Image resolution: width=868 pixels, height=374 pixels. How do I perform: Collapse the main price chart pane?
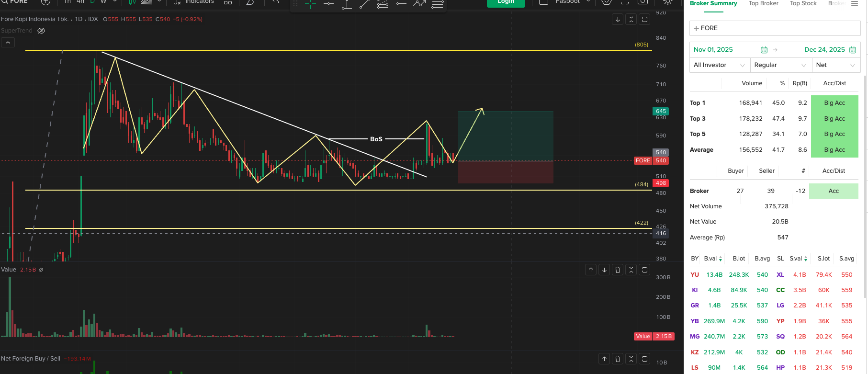[x=631, y=20]
